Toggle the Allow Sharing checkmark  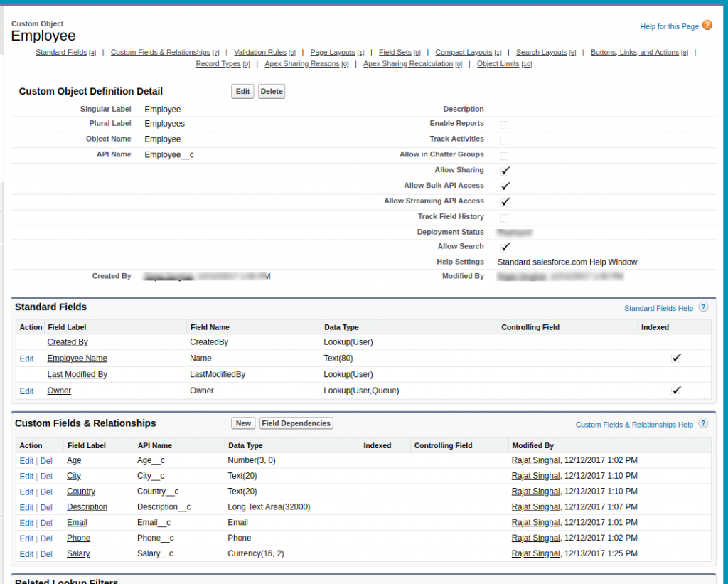point(505,171)
